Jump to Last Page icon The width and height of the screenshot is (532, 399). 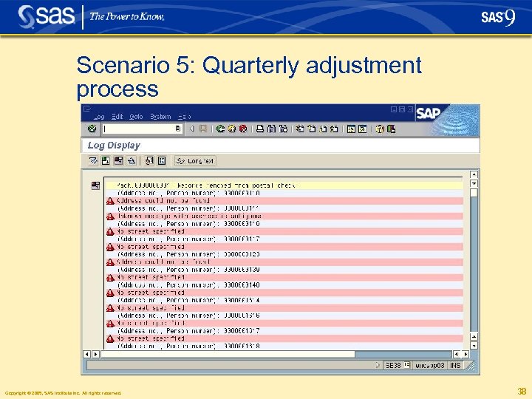[x=334, y=129]
